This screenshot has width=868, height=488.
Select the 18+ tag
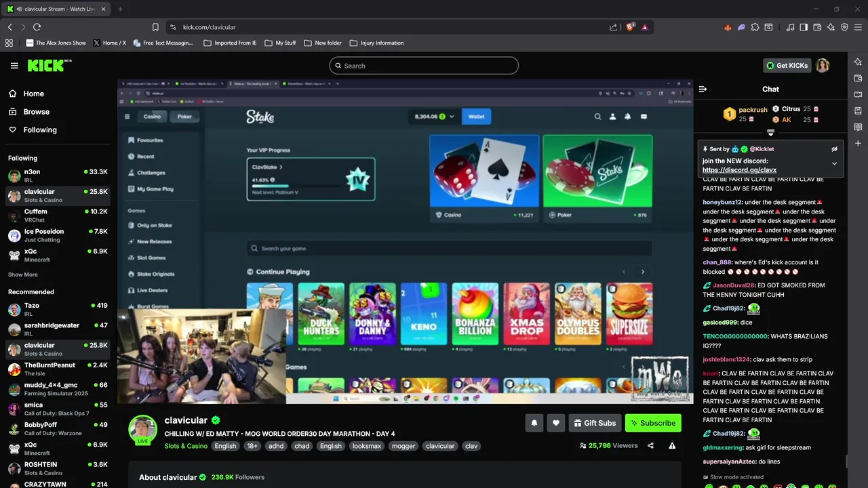(252, 446)
